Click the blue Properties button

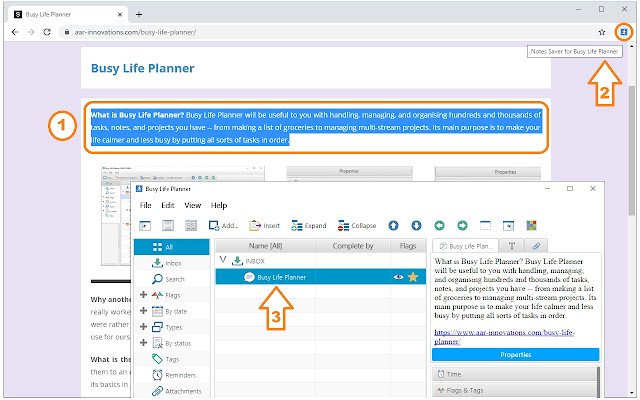(x=516, y=355)
